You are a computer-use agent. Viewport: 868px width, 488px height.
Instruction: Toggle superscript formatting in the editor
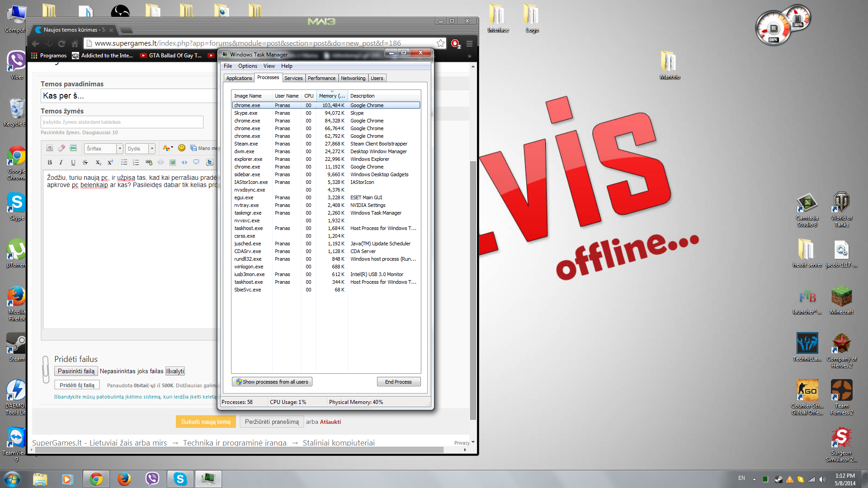coord(110,162)
